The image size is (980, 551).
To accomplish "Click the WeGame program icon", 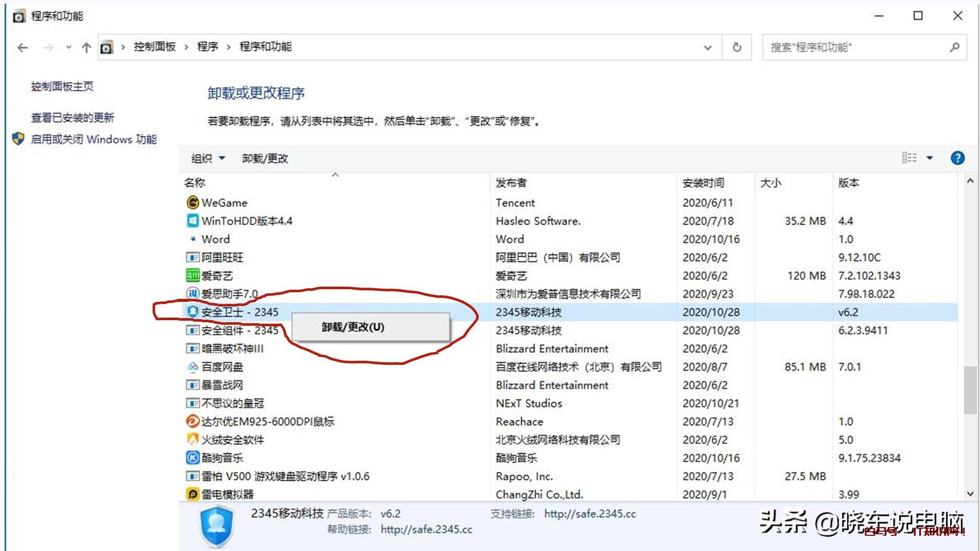I will [193, 202].
